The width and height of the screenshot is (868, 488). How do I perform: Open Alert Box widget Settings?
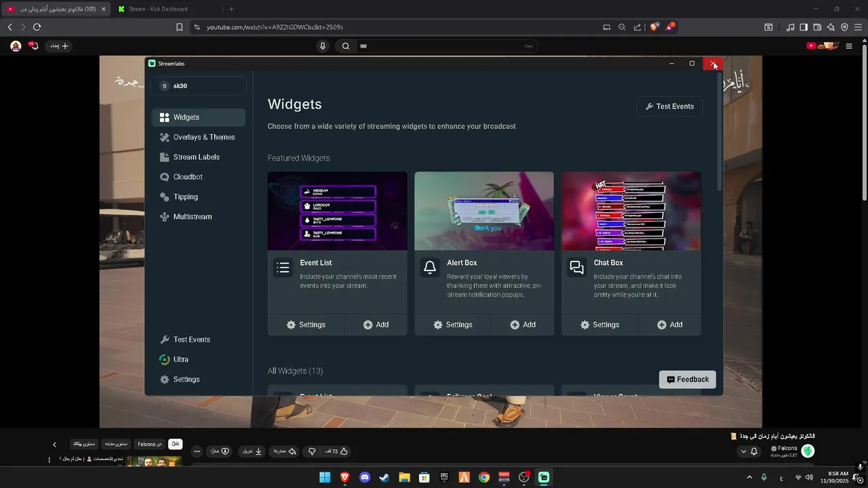pos(452,325)
